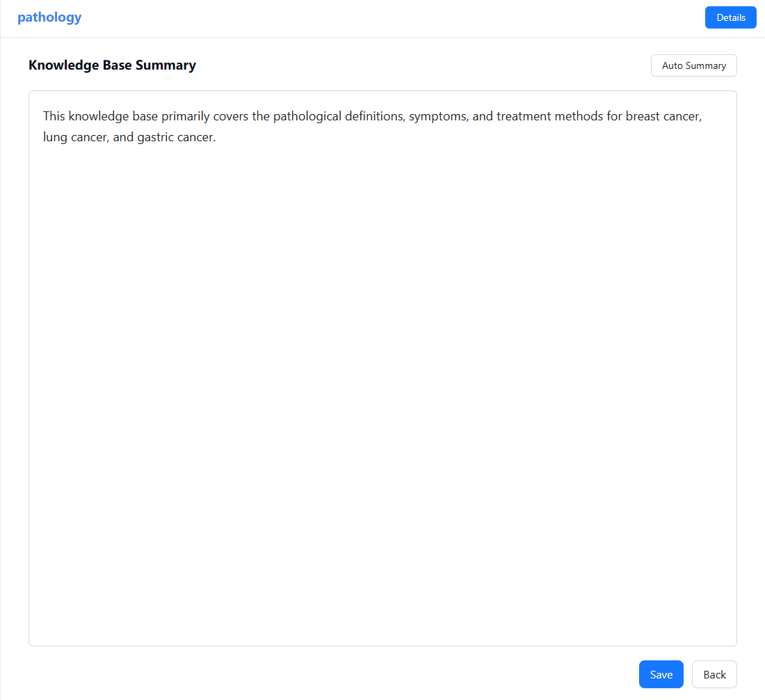This screenshot has height=700, width=765.
Task: Click the word "definitions" in summary text
Action: click(373, 116)
